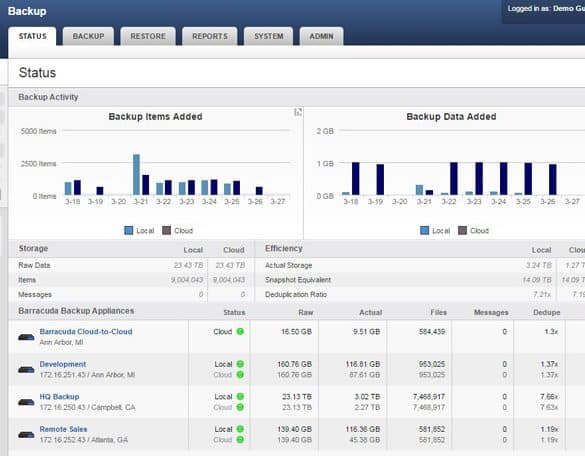Viewport: 585px width, 456px height.
Task: Switch to the BACKUP tab
Action: pyautogui.click(x=88, y=36)
